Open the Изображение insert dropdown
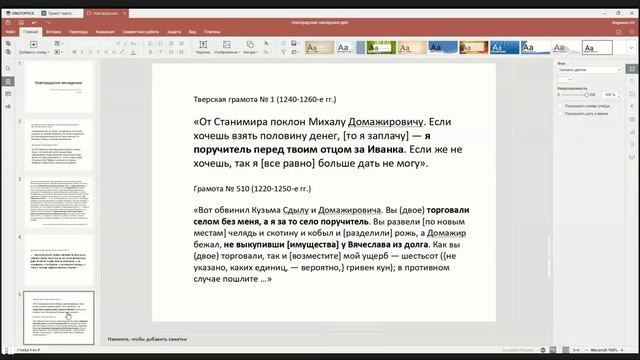Image resolution: width=640 pixels, height=360 pixels. pos(227,47)
